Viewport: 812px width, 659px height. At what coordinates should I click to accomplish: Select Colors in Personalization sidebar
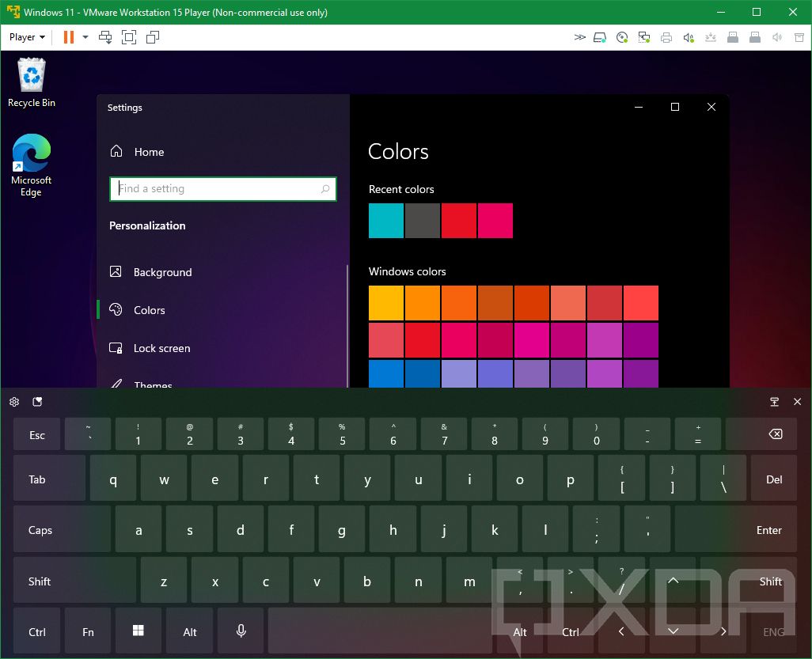click(222, 310)
